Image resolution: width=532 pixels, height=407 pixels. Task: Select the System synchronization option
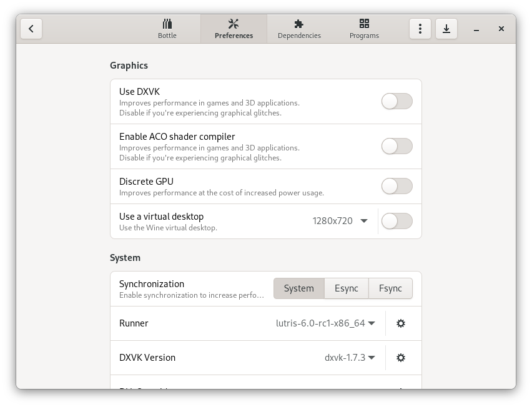pos(298,288)
